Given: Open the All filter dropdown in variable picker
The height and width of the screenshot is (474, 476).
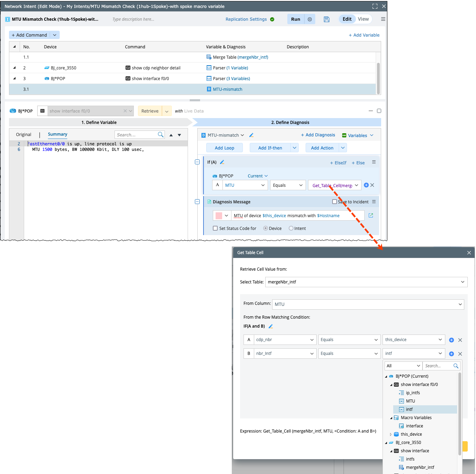Looking at the screenshot, I should (404, 366).
